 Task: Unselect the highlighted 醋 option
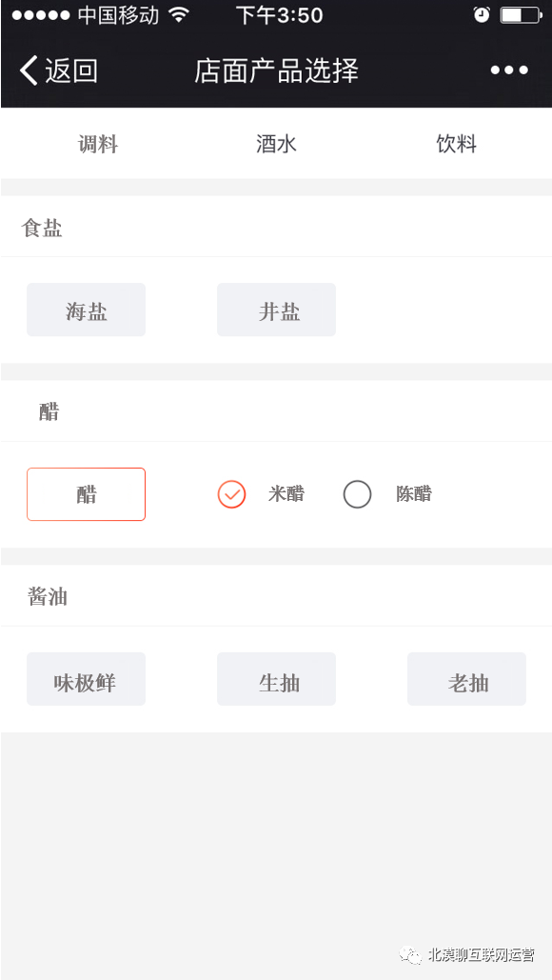[86, 494]
